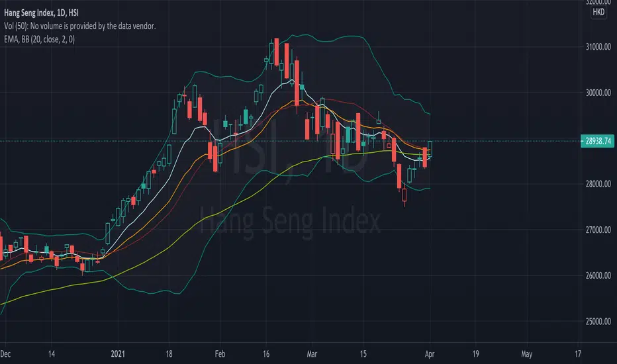The height and width of the screenshot is (364, 617).
Task: Click the 25000.00 price axis label
Action: coord(598,322)
